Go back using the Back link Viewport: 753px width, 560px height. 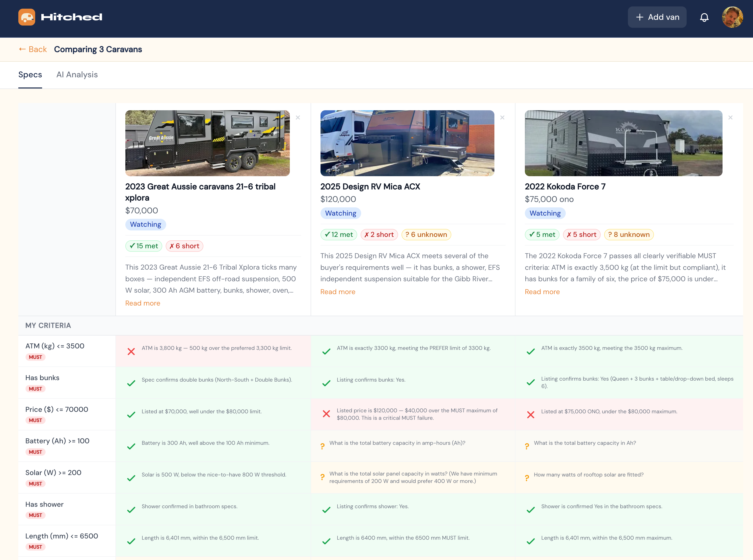[x=32, y=50]
